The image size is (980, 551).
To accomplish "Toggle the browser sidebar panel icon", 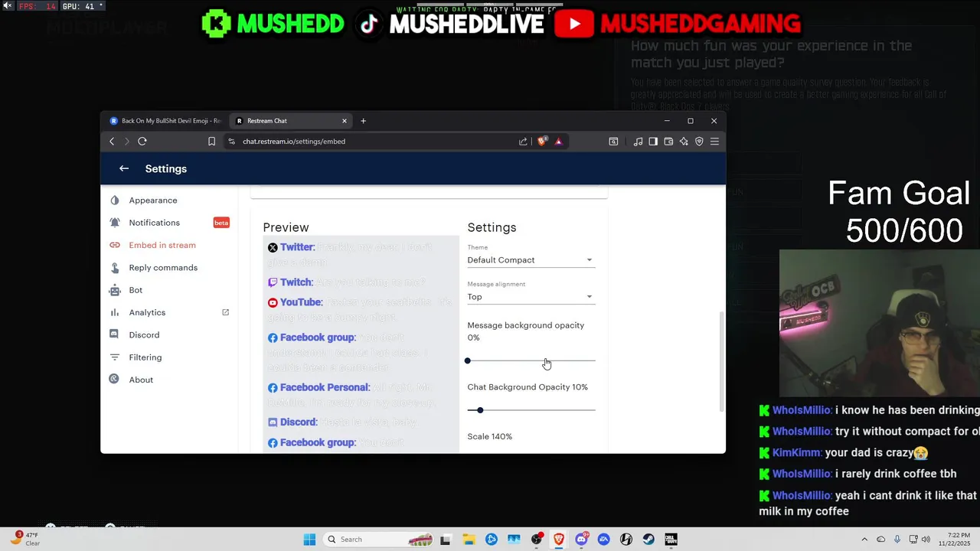I will (x=653, y=142).
